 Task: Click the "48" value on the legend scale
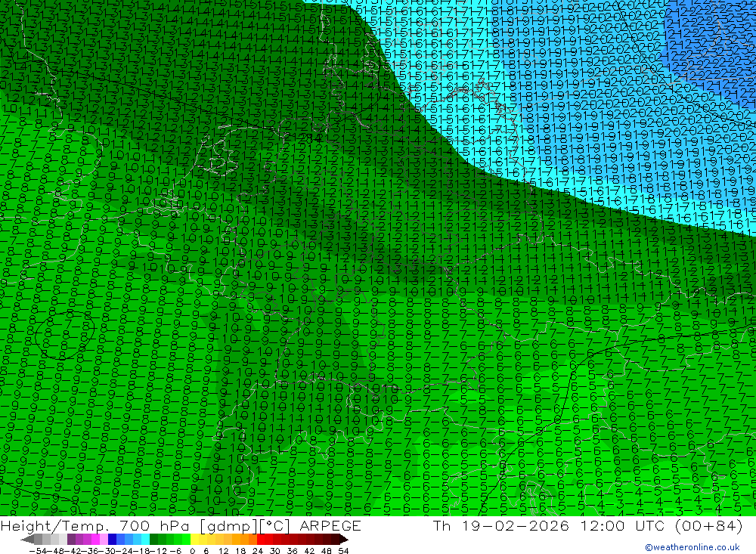327,551
